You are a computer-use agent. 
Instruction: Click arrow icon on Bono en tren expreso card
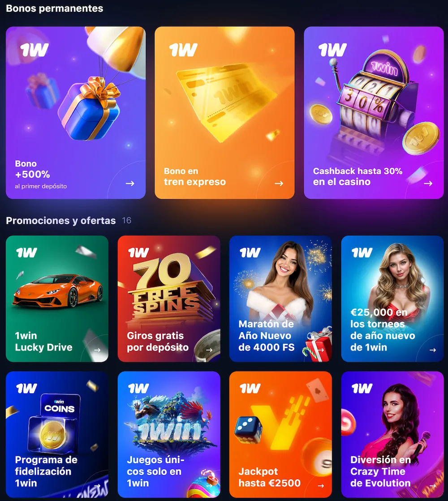[279, 184]
